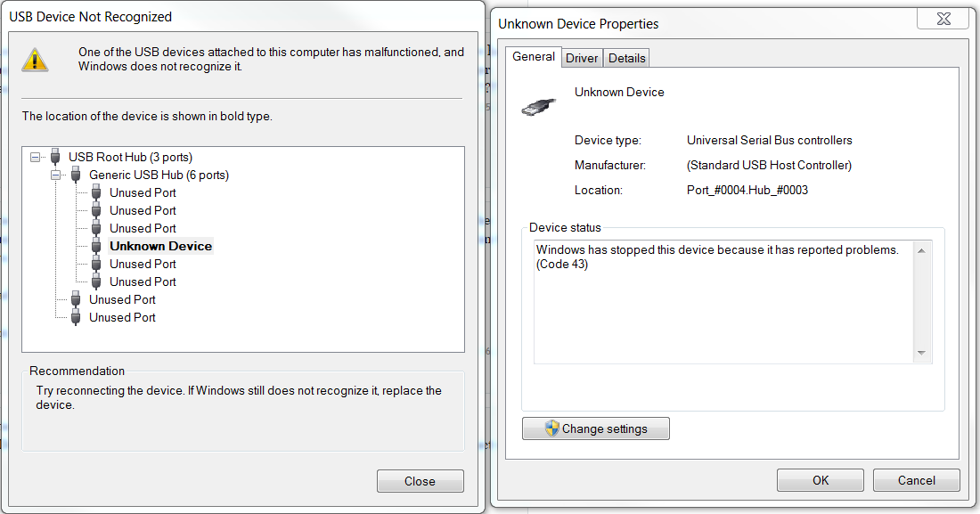The width and height of the screenshot is (980, 514).
Task: Click the last Unused Port icon under Root Hub
Action: [x=76, y=317]
